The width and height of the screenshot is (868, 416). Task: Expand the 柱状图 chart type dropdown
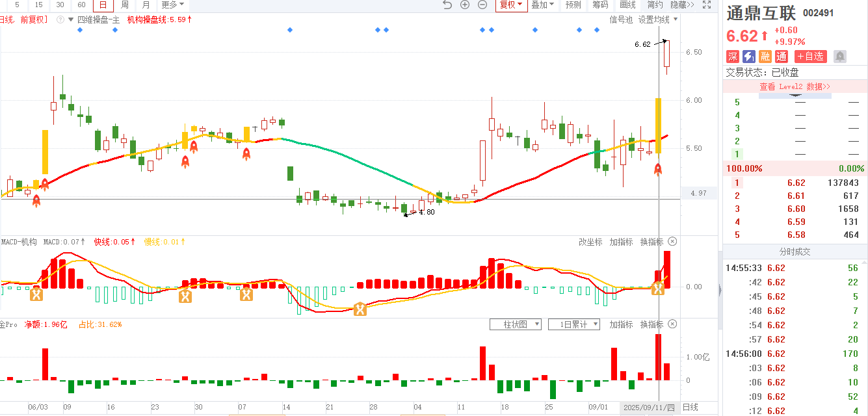[x=516, y=324]
